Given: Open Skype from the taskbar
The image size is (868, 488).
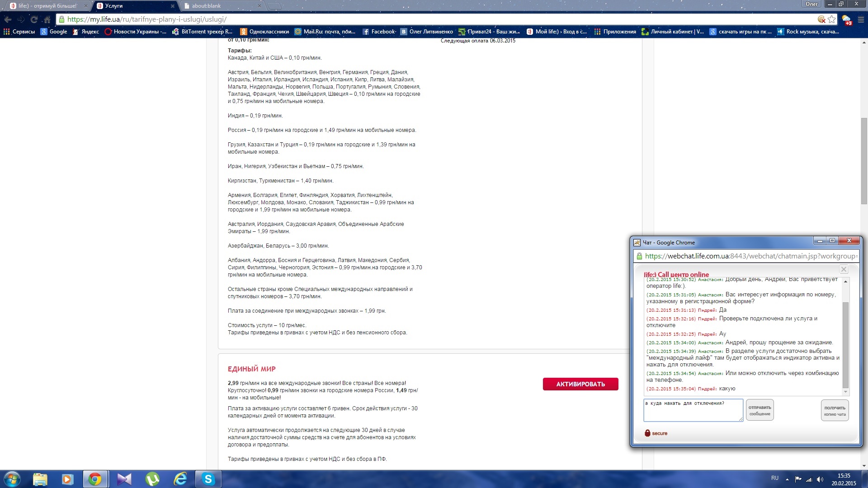Looking at the screenshot, I should click(x=208, y=479).
